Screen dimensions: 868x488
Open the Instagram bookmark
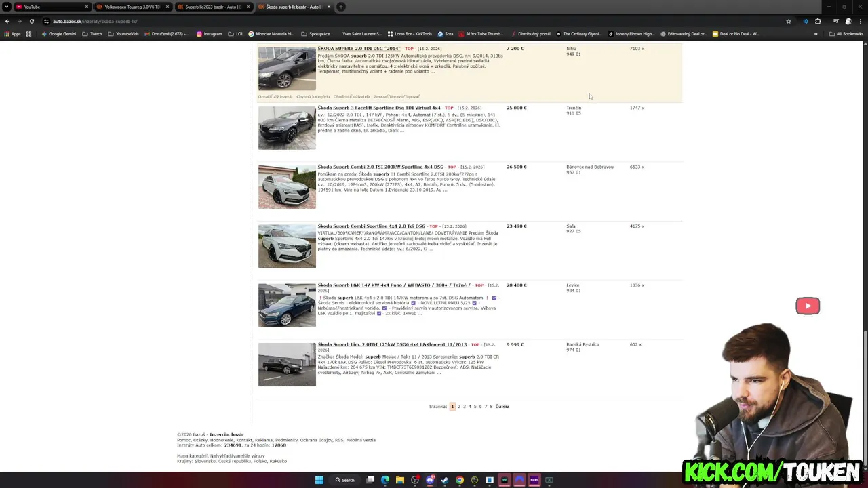(x=210, y=33)
